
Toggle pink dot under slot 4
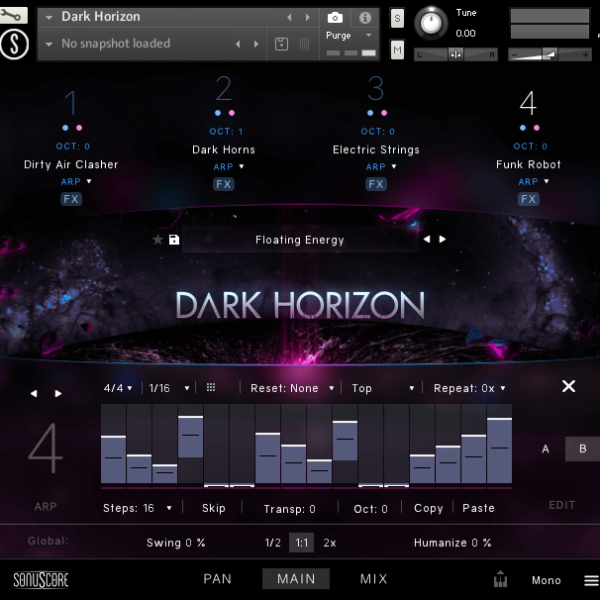[536, 128]
